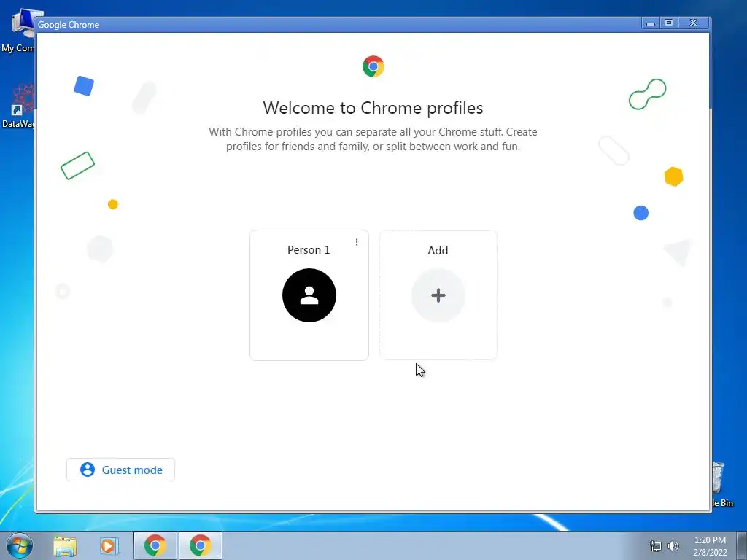Screen dimensions: 747x560
Task: Click the black Person 1 avatar icon
Action: click(x=309, y=295)
